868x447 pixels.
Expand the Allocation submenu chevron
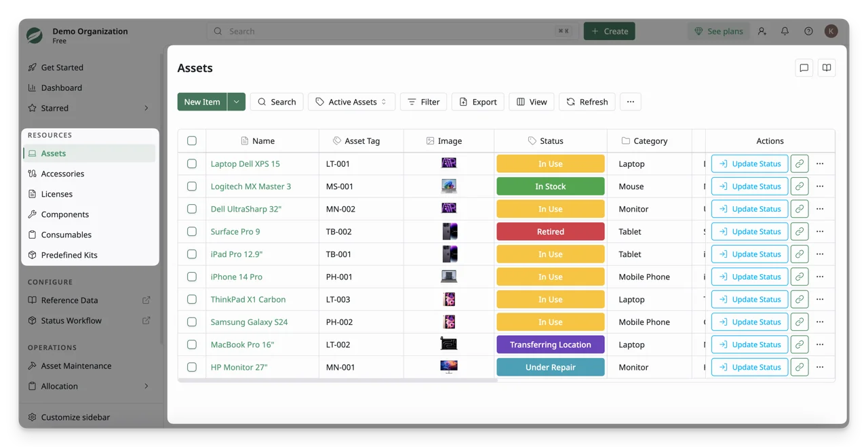[146, 386]
